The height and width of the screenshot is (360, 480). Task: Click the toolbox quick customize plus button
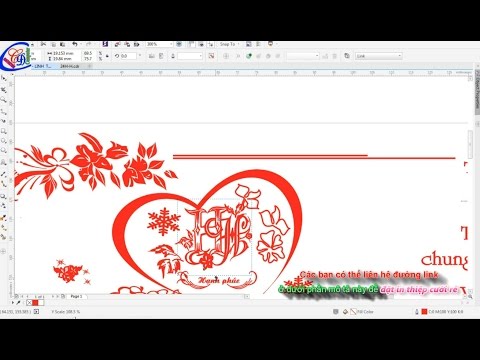point(4,251)
